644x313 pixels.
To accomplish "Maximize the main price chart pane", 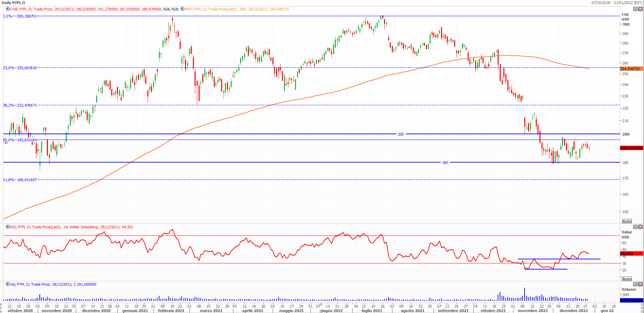I will point(635,9).
